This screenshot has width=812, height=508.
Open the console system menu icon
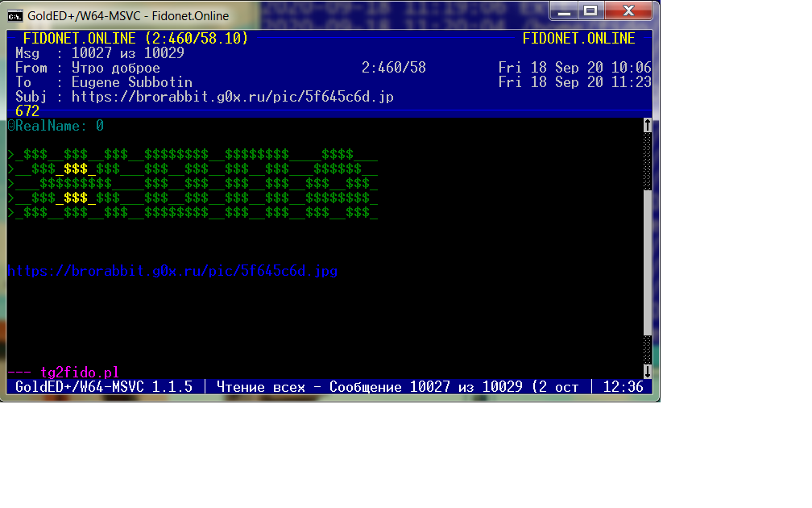click(x=15, y=16)
